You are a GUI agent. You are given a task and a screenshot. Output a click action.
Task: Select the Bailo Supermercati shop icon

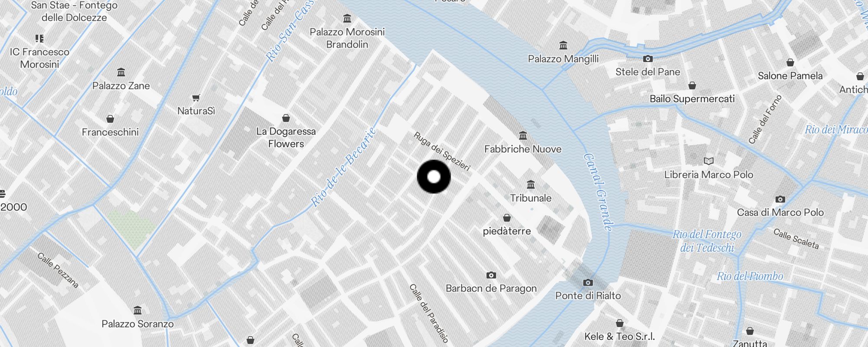click(692, 85)
